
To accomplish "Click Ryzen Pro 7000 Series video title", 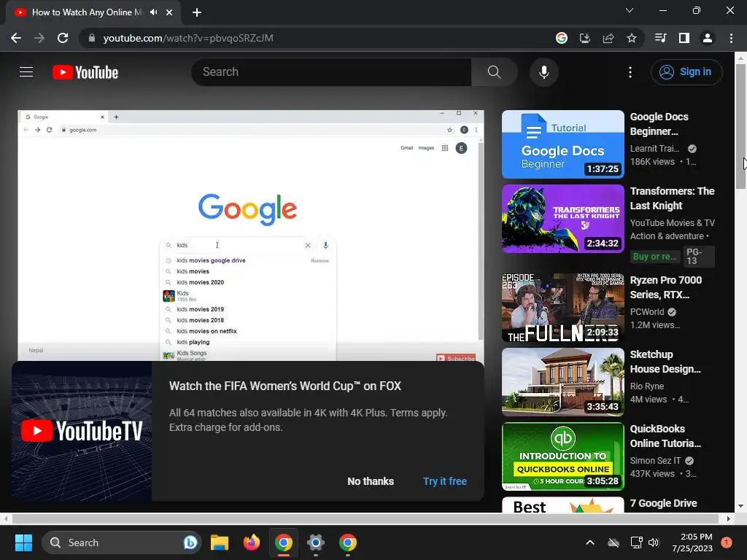I will [x=666, y=287].
